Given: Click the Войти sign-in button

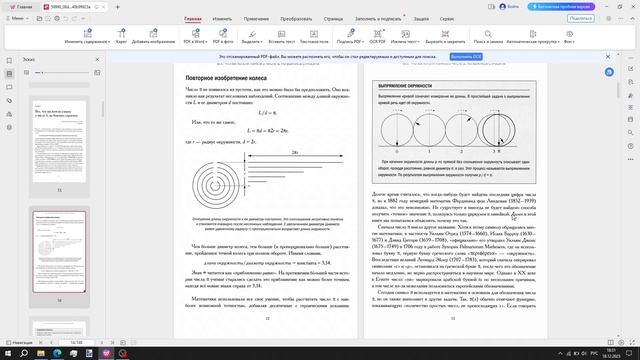Looking at the screenshot, I should [509, 7].
